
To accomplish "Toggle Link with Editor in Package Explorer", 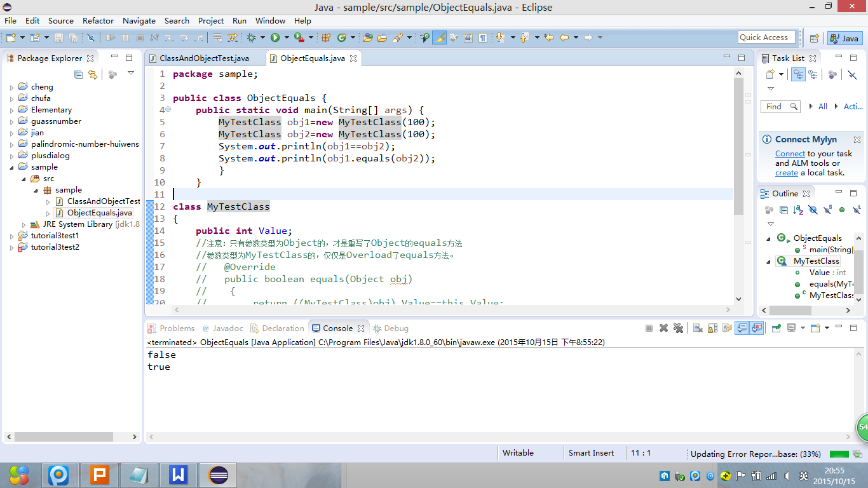I will [93, 74].
